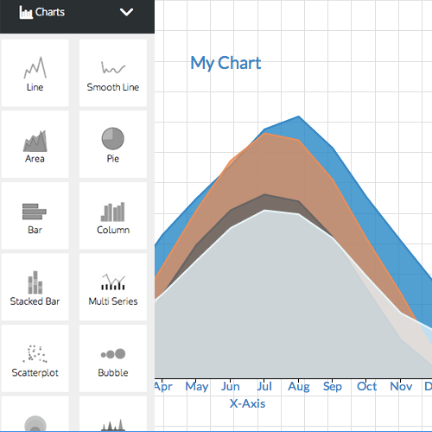Collapse the Charts panel chevron
The height and width of the screenshot is (432, 432).
(127, 12)
